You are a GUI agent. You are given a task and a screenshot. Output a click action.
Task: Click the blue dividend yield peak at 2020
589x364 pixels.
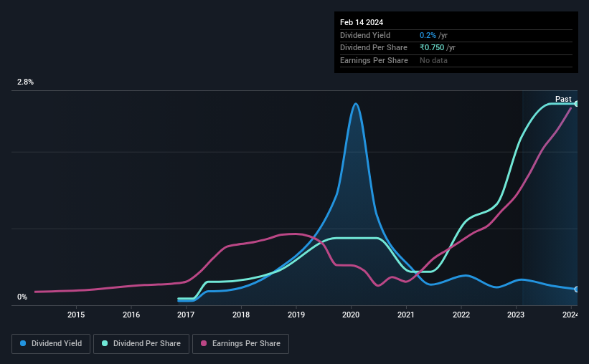(x=355, y=104)
